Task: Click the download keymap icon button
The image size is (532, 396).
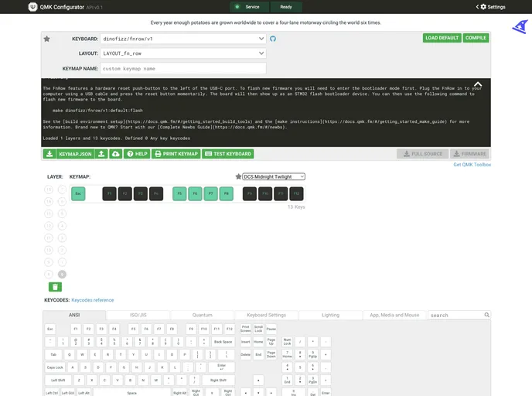Action: [49, 154]
